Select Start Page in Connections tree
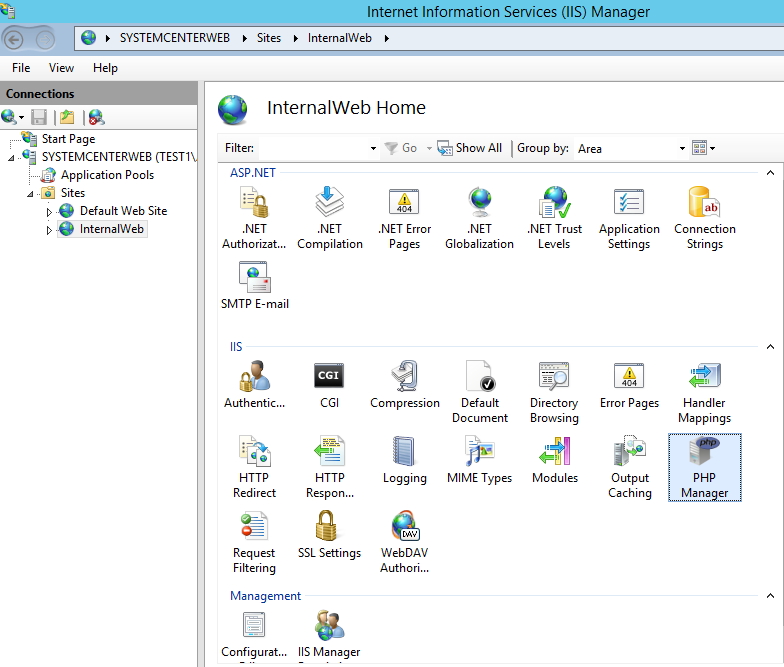 pyautogui.click(x=68, y=138)
